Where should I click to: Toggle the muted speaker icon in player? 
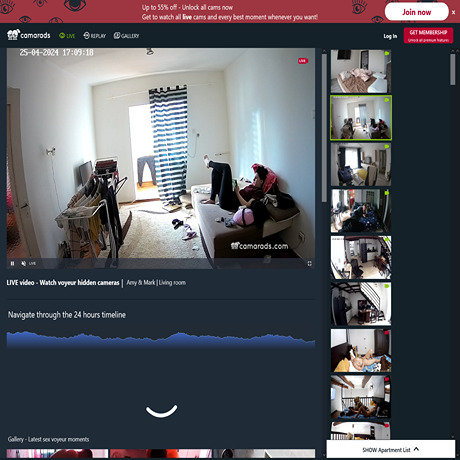pyautogui.click(x=23, y=263)
